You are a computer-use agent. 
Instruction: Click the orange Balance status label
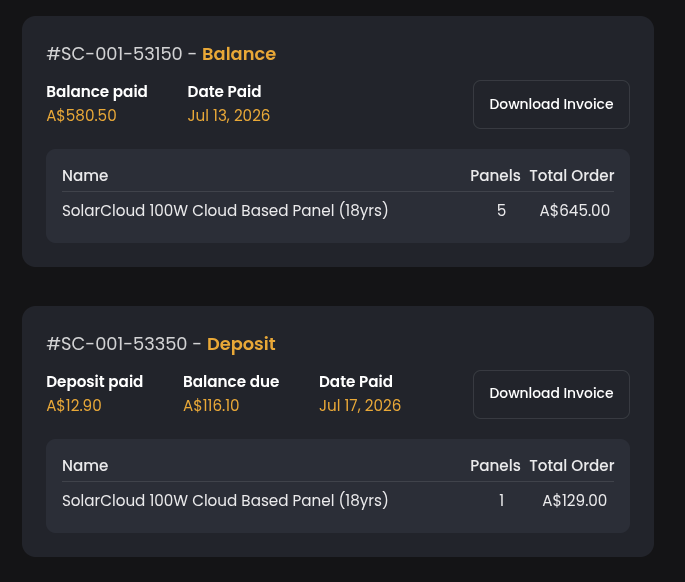[x=239, y=54]
